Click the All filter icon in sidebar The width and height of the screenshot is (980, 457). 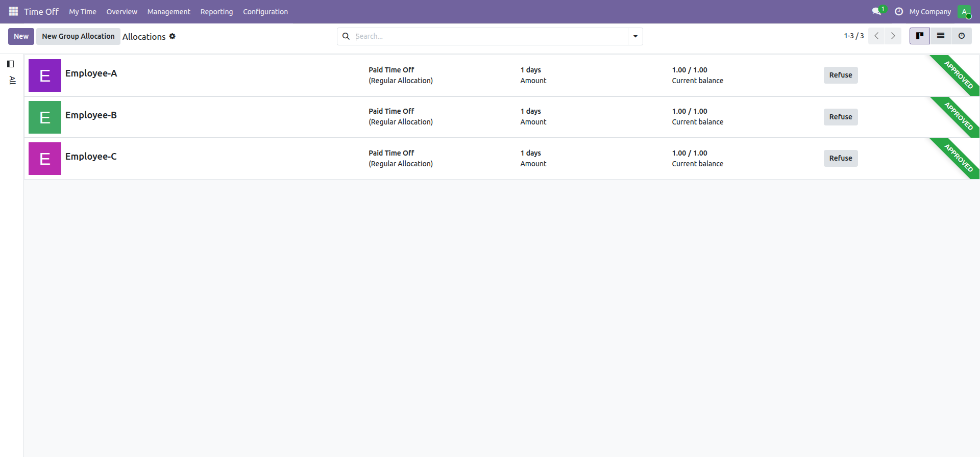tap(13, 80)
